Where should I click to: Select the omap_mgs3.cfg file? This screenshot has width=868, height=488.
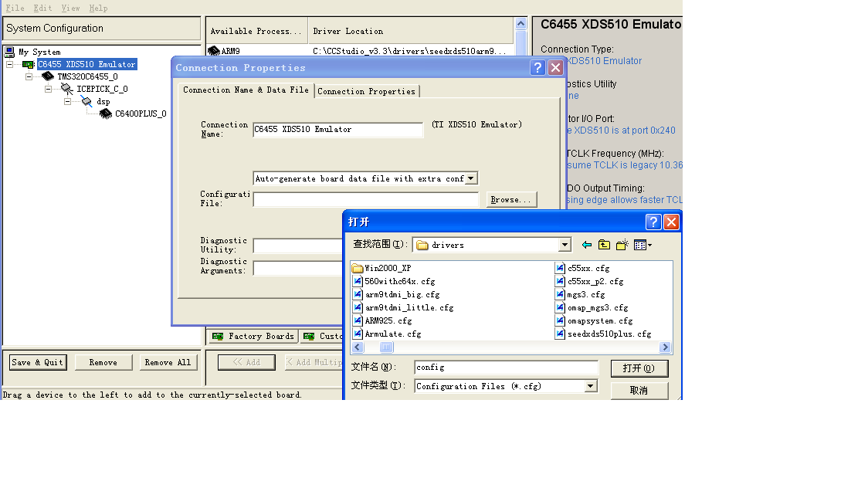592,307
